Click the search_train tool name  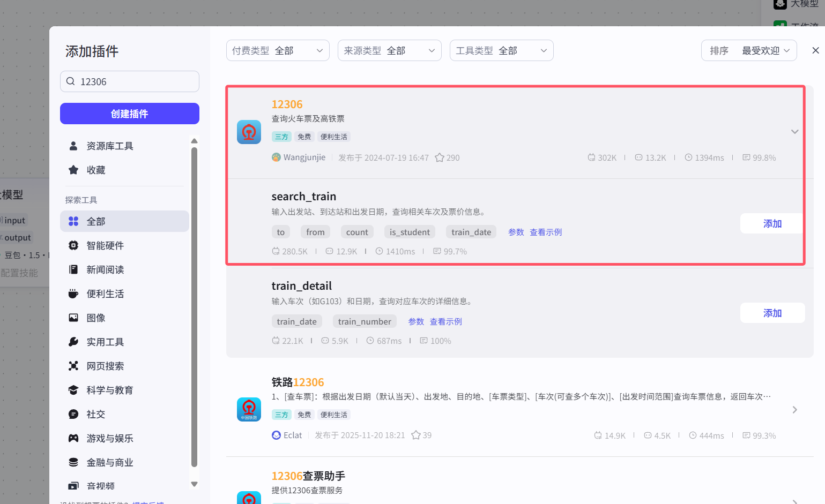pyautogui.click(x=304, y=197)
